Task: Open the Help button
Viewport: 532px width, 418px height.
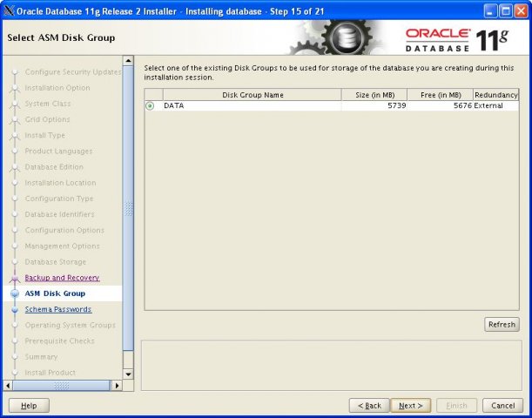Action: click(29, 406)
